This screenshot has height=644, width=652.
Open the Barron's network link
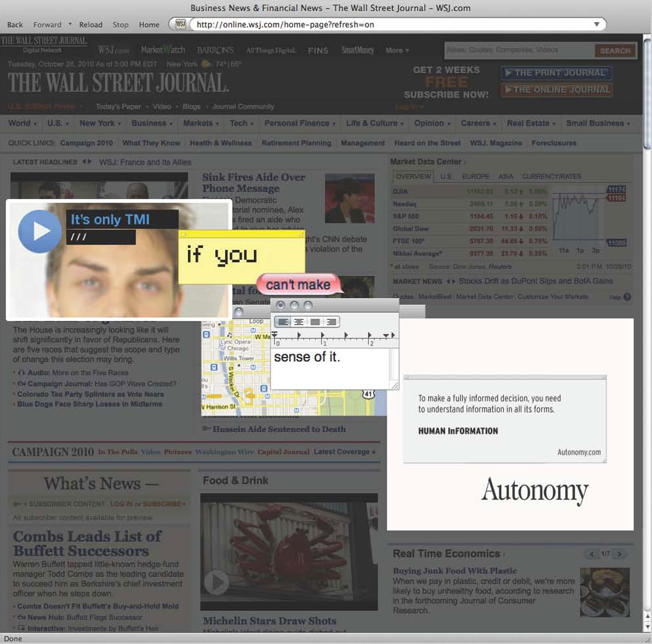click(x=215, y=50)
